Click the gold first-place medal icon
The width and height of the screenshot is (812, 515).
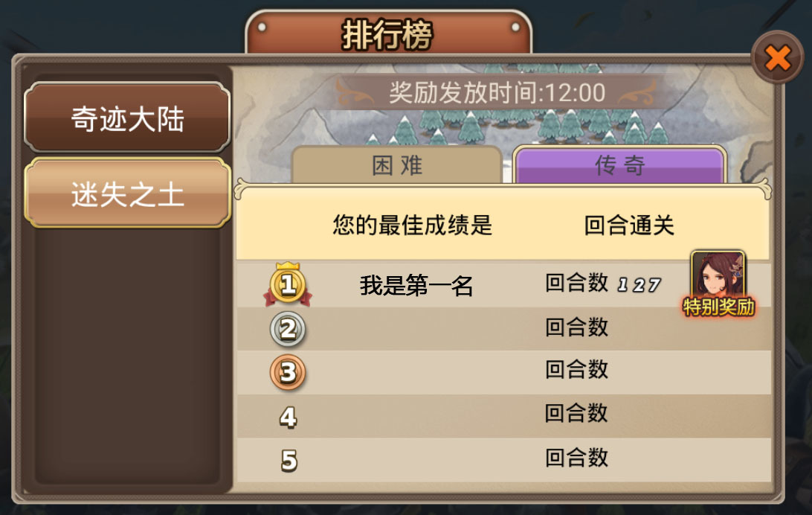(288, 284)
